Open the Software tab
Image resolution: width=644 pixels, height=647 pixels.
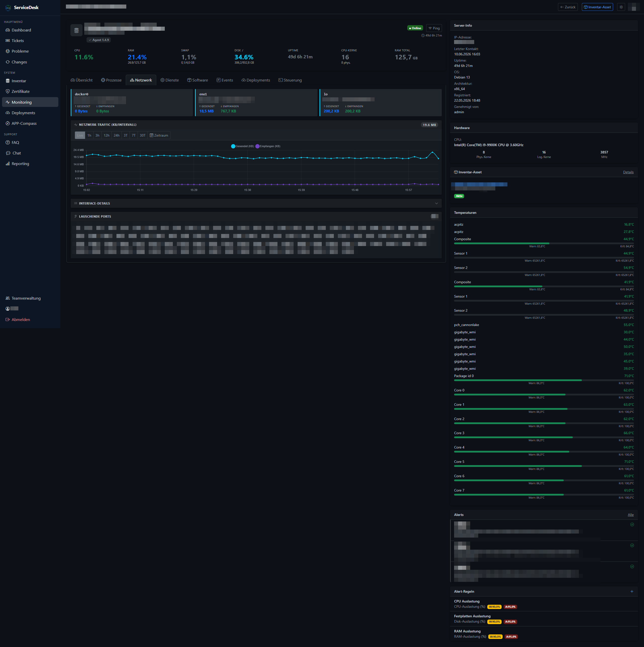tap(197, 80)
